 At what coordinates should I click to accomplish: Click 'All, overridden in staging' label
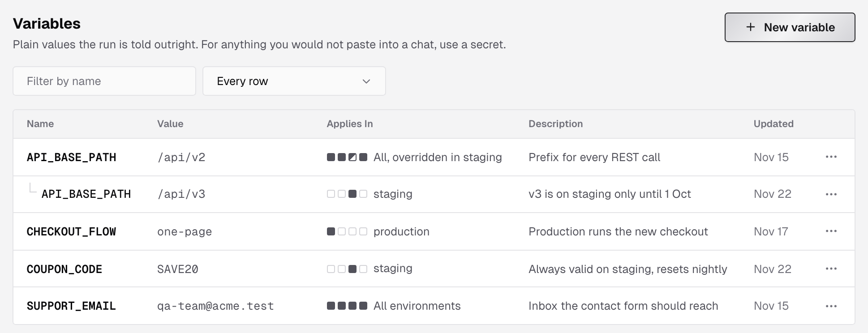438,157
